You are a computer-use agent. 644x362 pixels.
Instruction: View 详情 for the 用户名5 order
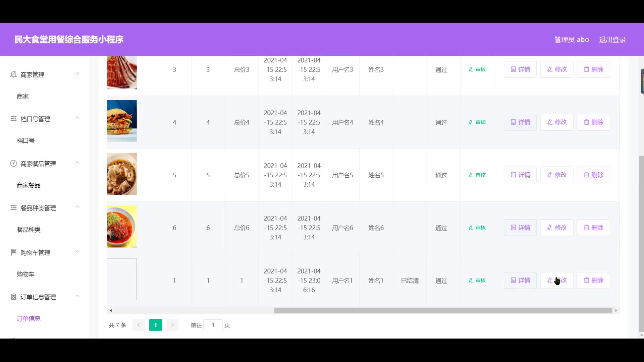pyautogui.click(x=520, y=175)
